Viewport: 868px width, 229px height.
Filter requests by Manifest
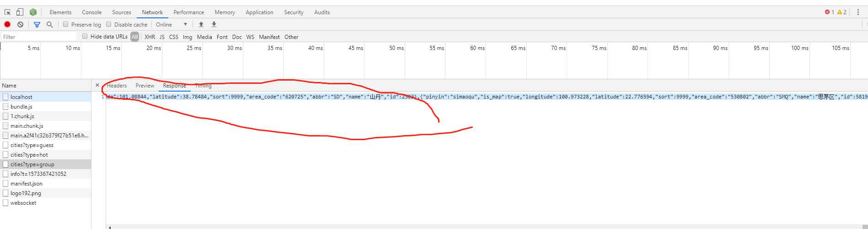pyautogui.click(x=269, y=37)
